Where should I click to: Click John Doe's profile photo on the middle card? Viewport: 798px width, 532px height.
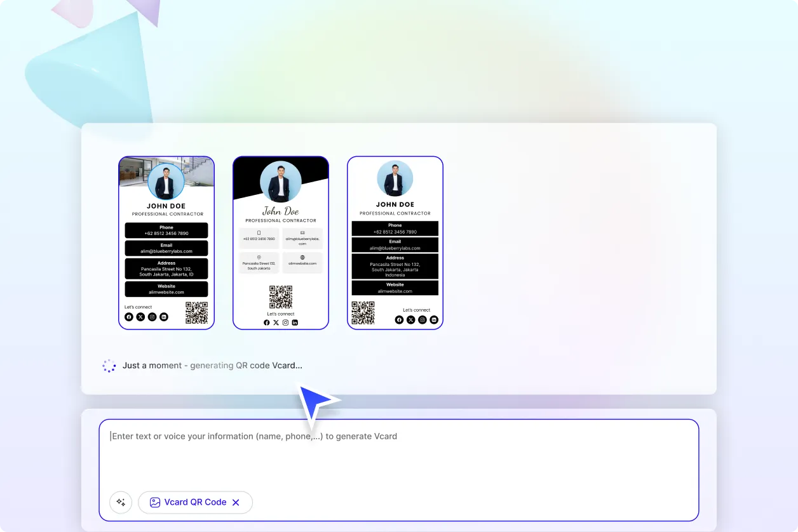[x=280, y=182]
